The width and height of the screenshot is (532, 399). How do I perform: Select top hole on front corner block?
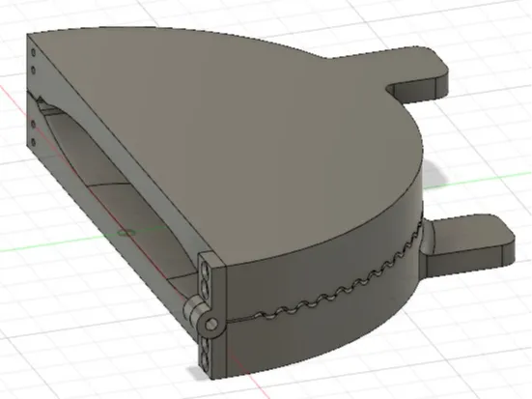[206, 270]
